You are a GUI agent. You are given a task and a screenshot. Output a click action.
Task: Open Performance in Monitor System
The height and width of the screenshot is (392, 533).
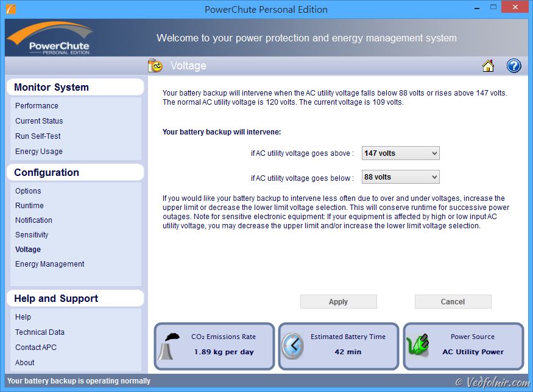[37, 106]
